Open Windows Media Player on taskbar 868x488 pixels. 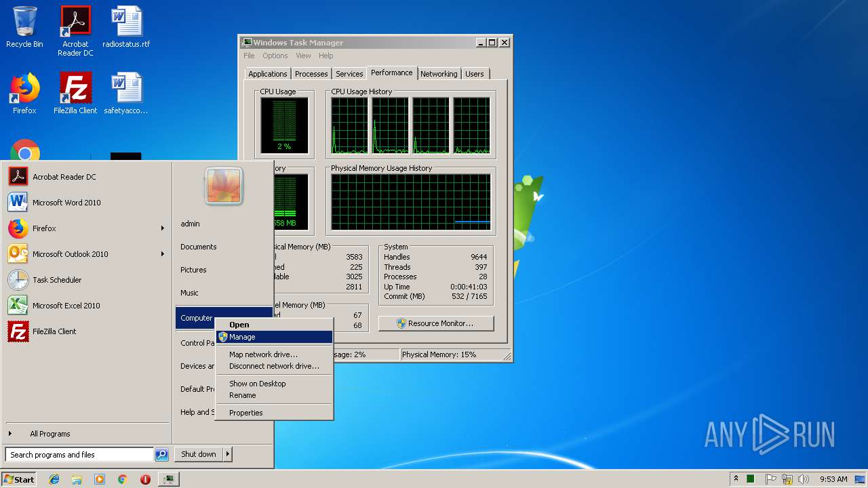[x=100, y=479]
